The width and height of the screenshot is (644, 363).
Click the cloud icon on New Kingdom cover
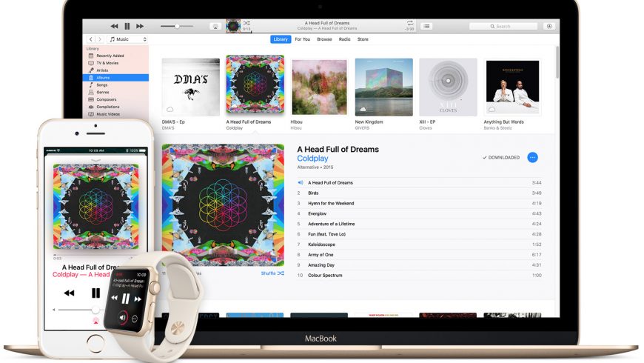pos(363,110)
